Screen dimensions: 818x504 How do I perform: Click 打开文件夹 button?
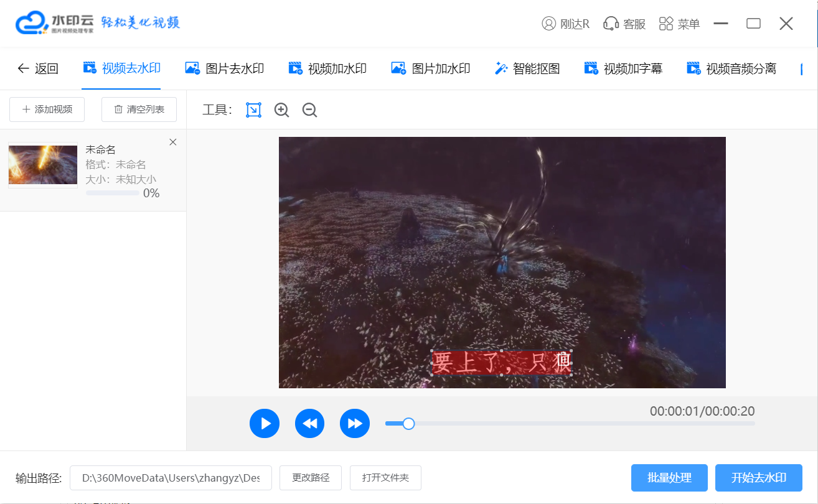click(x=385, y=478)
